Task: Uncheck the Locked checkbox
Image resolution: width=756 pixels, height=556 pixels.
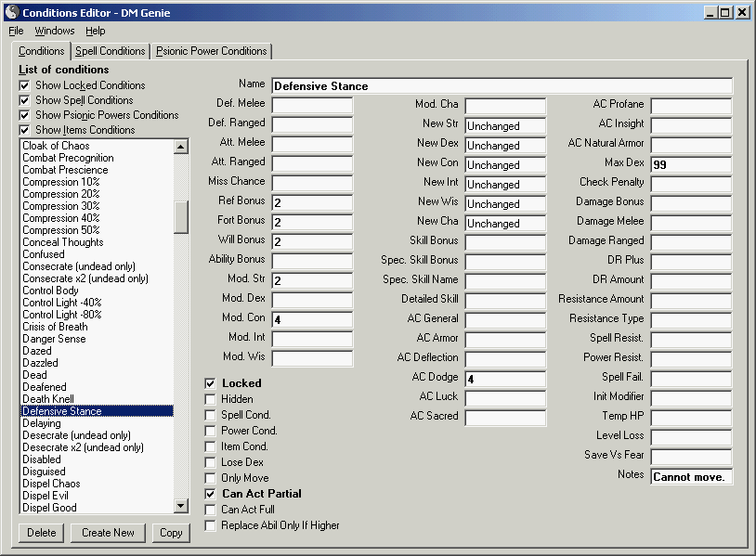Action: pyautogui.click(x=211, y=382)
